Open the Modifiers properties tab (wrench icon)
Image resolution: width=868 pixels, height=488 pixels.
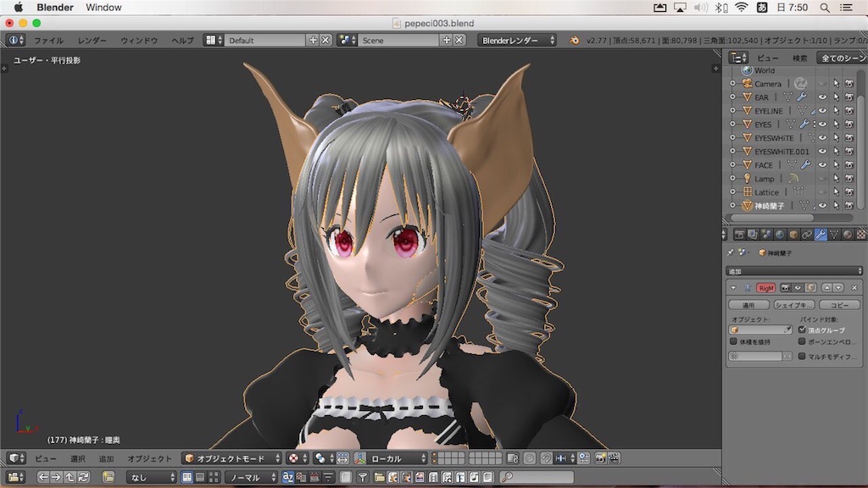pos(821,236)
